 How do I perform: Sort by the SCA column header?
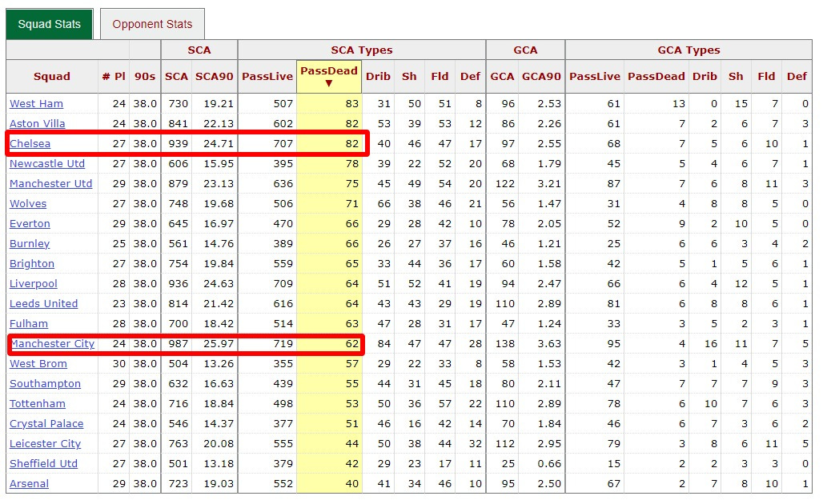point(176,76)
